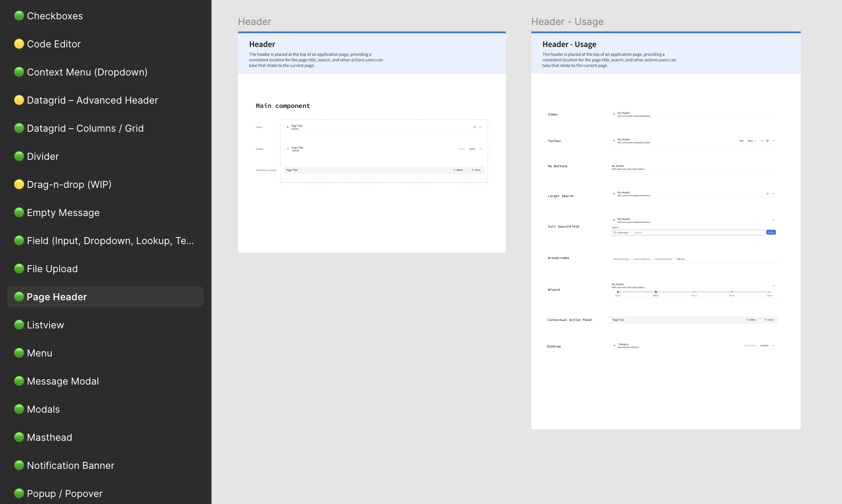Click third wizard step dot
The height and width of the screenshot is (504, 842).
694,292
